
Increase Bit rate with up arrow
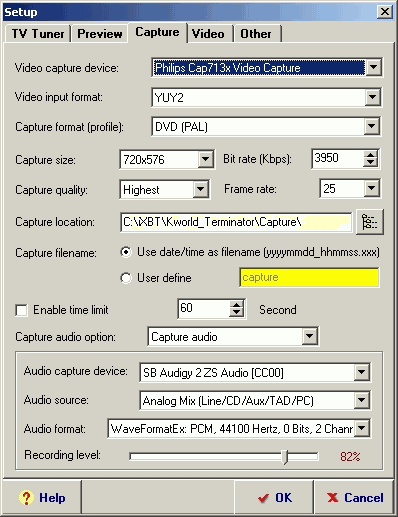pos(370,154)
